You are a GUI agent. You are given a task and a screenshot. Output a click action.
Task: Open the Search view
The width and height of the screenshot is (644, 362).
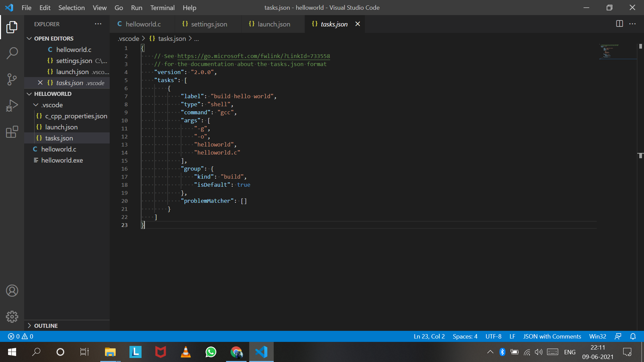[x=12, y=53]
